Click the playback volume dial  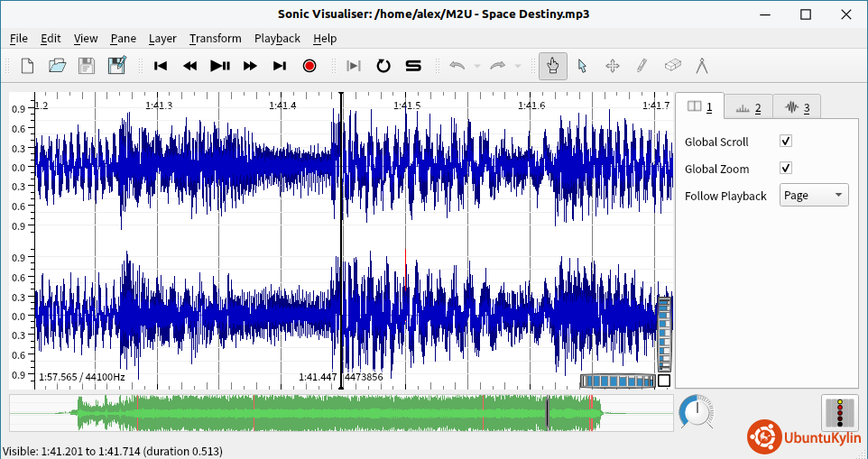point(695,412)
